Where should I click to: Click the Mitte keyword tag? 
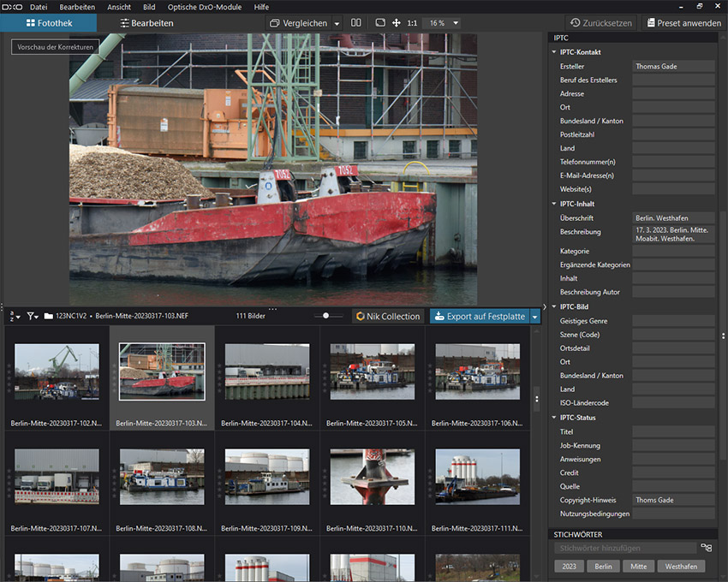coord(638,567)
